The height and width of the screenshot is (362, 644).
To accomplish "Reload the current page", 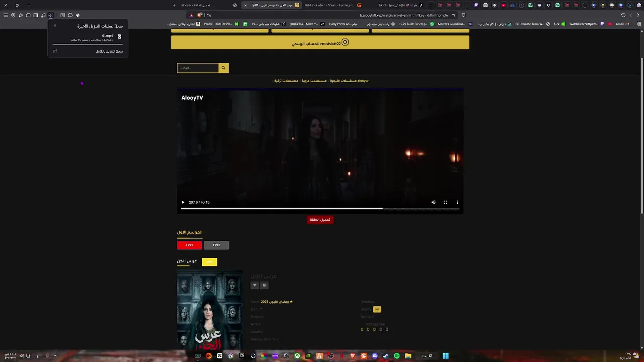I will tap(623, 15).
